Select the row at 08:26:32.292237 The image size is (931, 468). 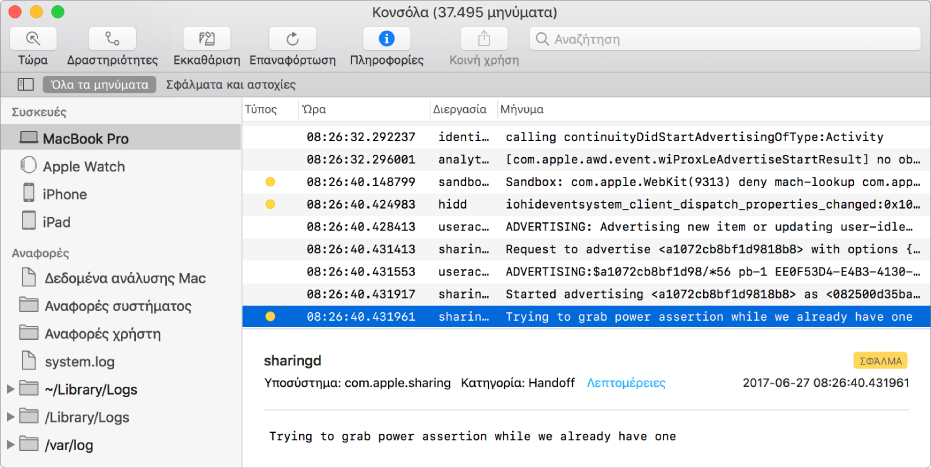coord(587,137)
